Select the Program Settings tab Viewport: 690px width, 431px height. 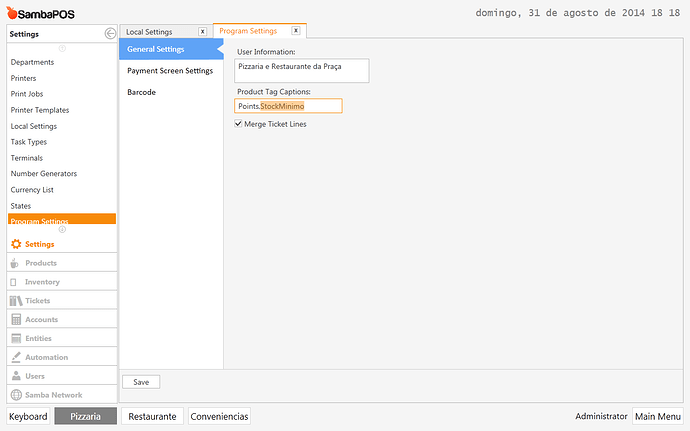pos(248,31)
